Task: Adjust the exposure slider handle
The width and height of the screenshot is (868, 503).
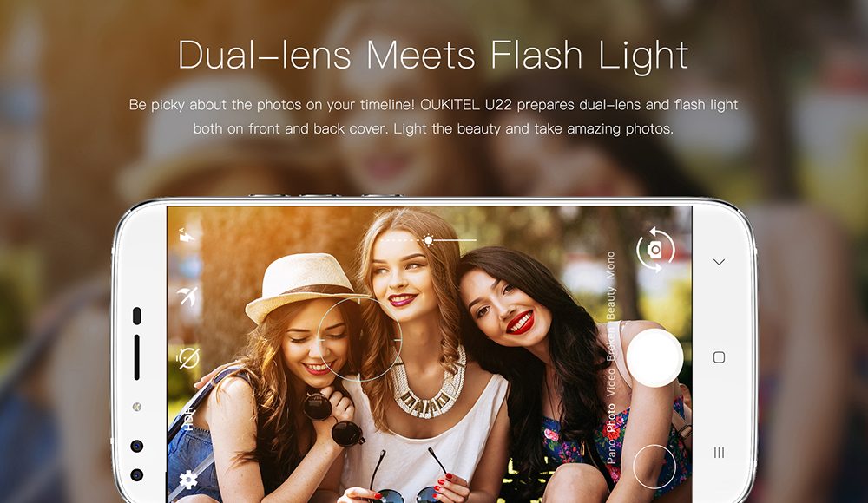Action: pyautogui.click(x=428, y=240)
